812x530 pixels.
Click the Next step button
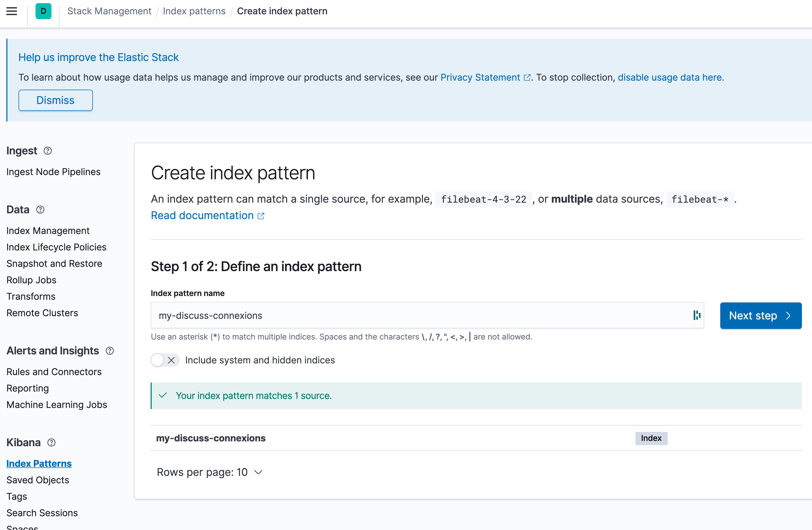(x=761, y=315)
